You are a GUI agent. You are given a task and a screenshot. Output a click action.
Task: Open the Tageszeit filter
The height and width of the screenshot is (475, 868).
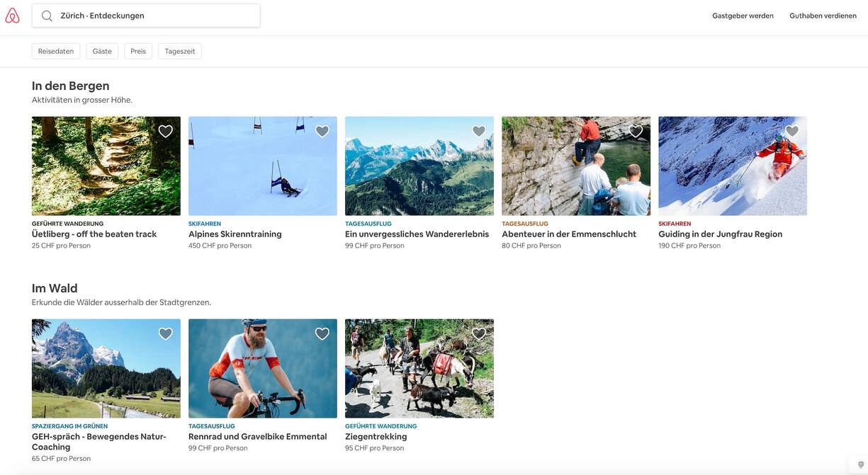click(x=180, y=51)
